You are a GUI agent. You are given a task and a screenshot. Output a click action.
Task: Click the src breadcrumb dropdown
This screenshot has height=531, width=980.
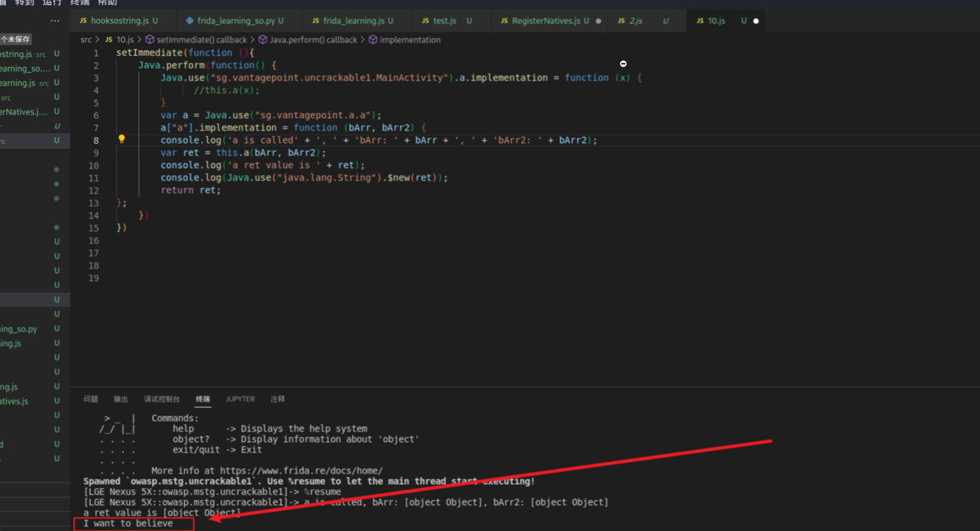(x=86, y=40)
